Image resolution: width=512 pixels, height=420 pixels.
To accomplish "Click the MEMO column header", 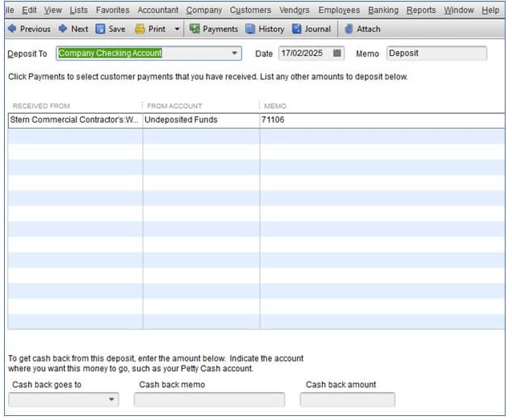I will [275, 106].
